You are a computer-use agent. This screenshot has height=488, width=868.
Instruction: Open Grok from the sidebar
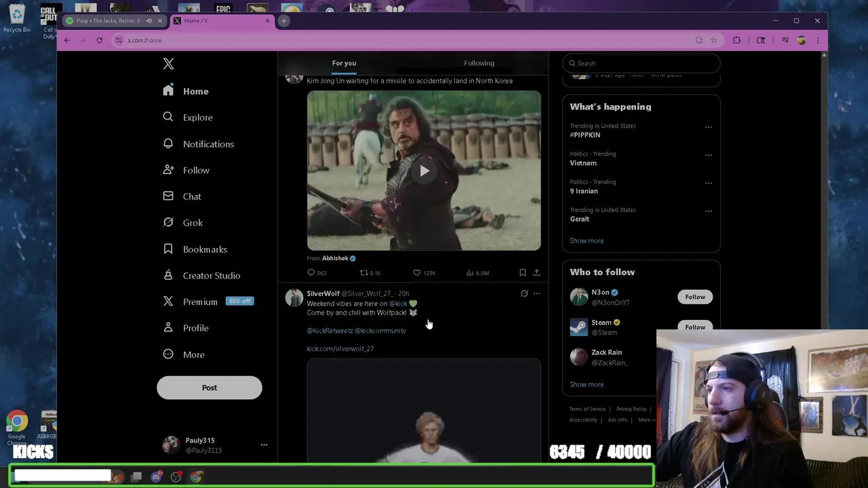point(182,222)
